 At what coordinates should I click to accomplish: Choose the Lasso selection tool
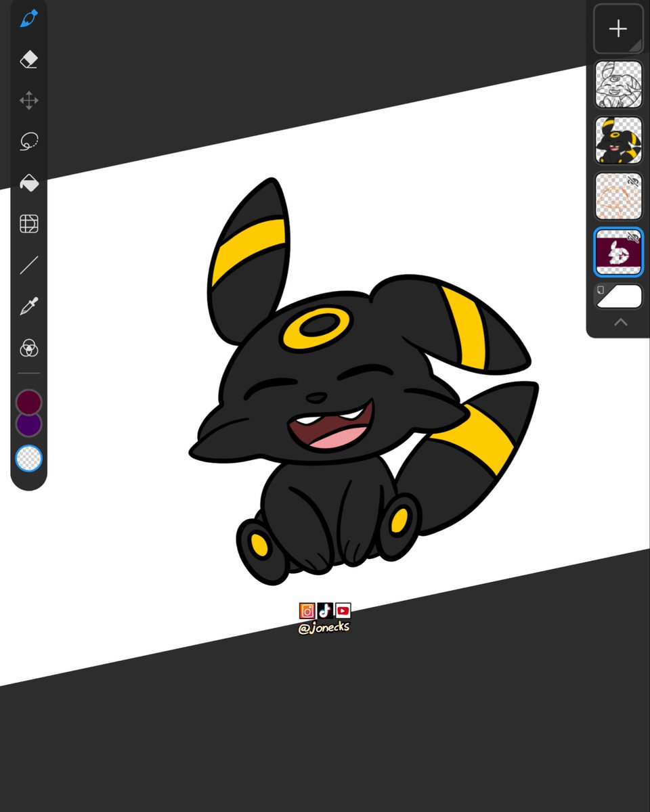click(28, 141)
